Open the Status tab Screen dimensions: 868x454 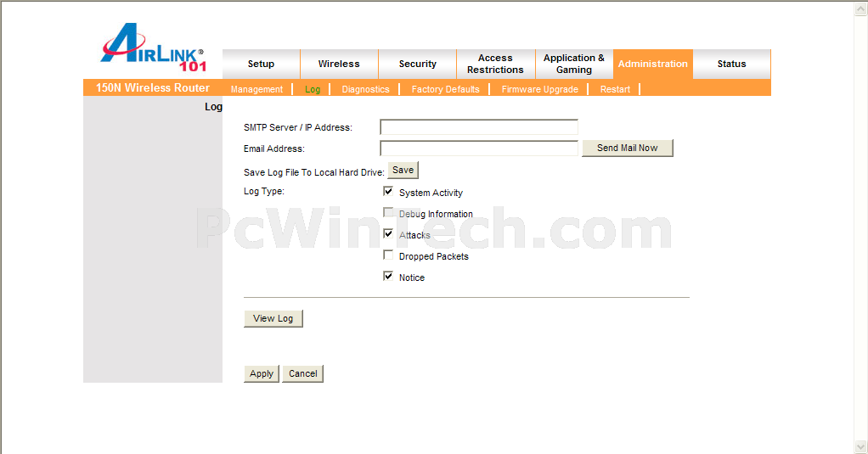(x=731, y=64)
